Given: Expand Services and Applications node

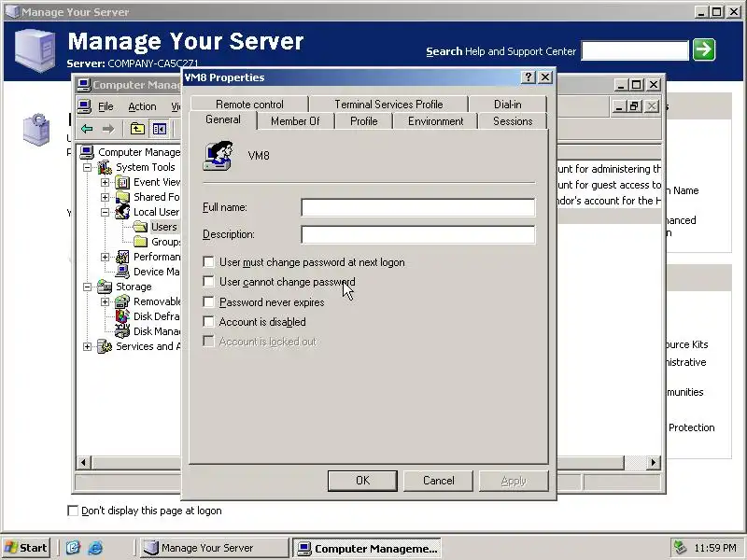Looking at the screenshot, I should 87,346.
